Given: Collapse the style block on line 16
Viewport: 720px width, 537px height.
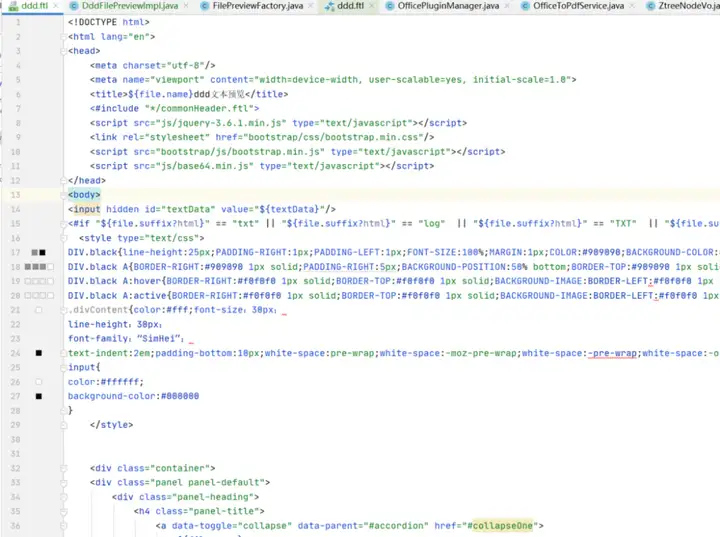Looking at the screenshot, I should [x=63, y=238].
